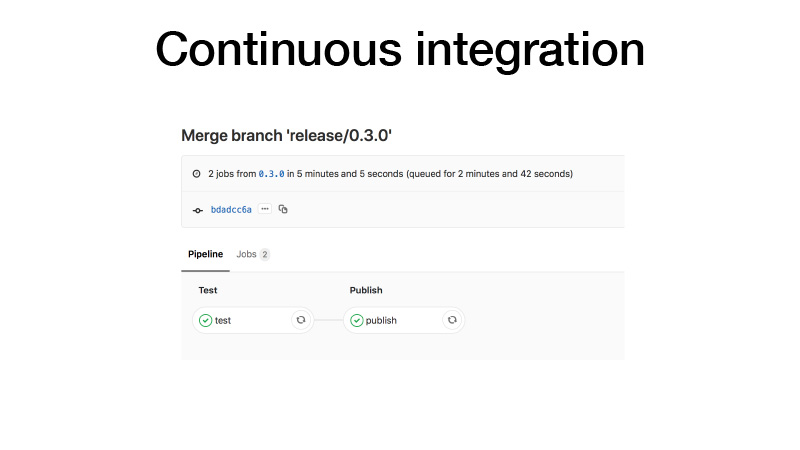The height and width of the screenshot is (450, 800).
Task: Open commit bdadcc6a link
Action: [231, 210]
